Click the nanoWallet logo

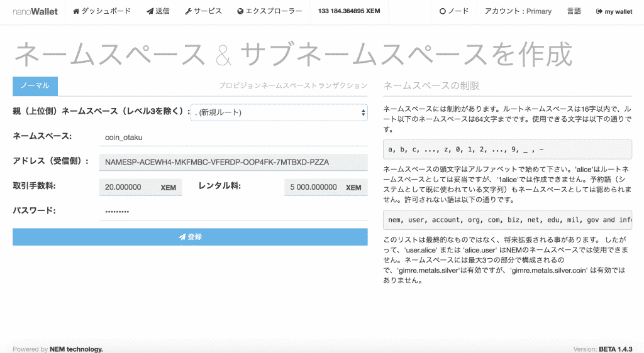(x=35, y=11)
